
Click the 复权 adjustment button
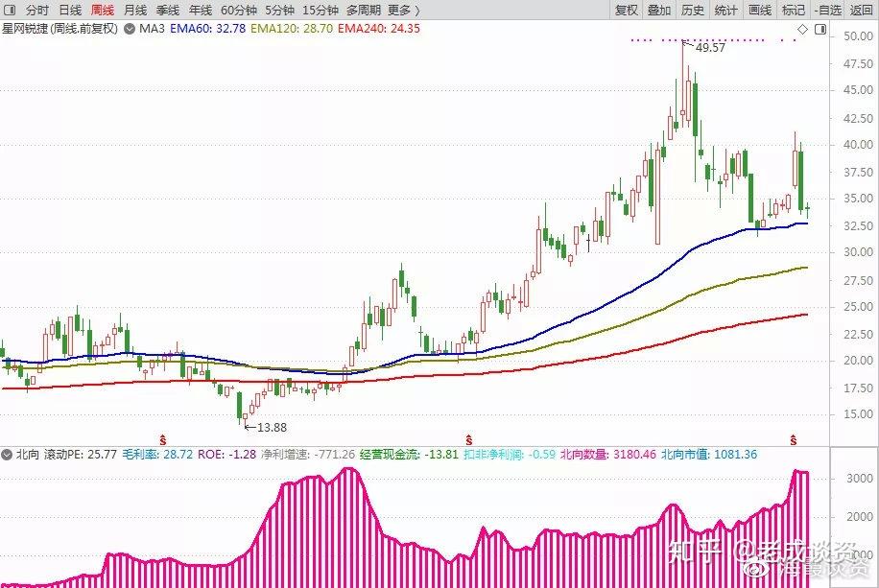[x=627, y=11]
